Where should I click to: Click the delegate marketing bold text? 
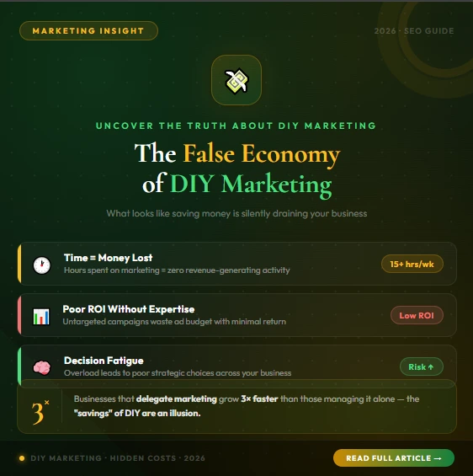coord(177,398)
